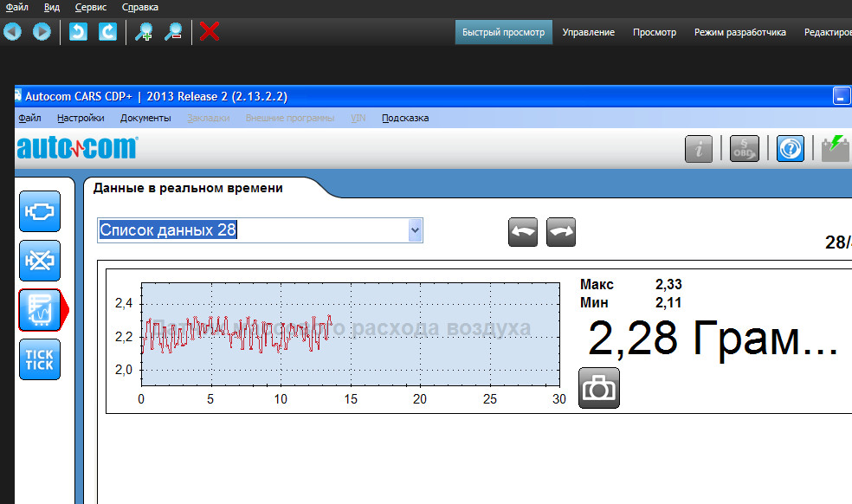Go to next data list arrow
Screen dimensions: 852x504
tap(561, 232)
